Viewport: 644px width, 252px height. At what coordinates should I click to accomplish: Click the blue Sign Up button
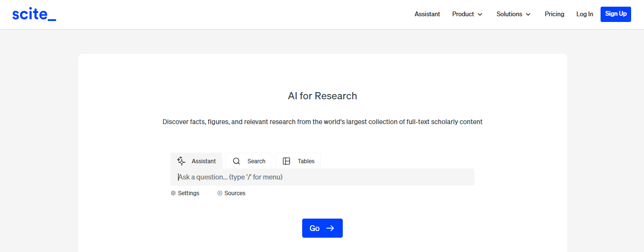[616, 14]
